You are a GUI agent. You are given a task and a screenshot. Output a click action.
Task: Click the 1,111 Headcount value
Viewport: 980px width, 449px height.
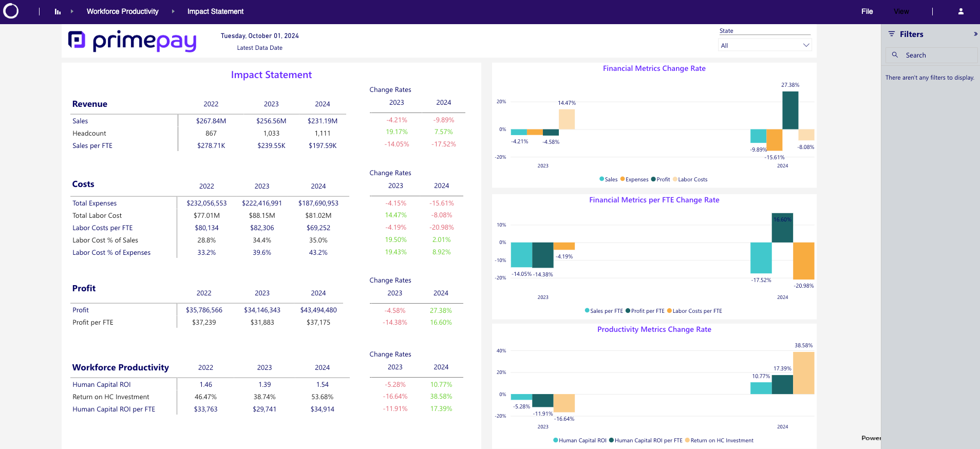[x=323, y=133]
